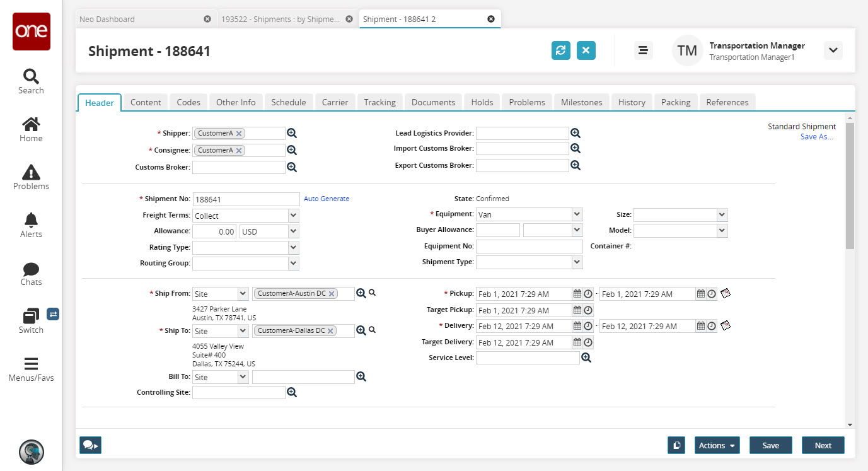Expand the Freight Terms dropdown
868x471 pixels.
tap(292, 216)
